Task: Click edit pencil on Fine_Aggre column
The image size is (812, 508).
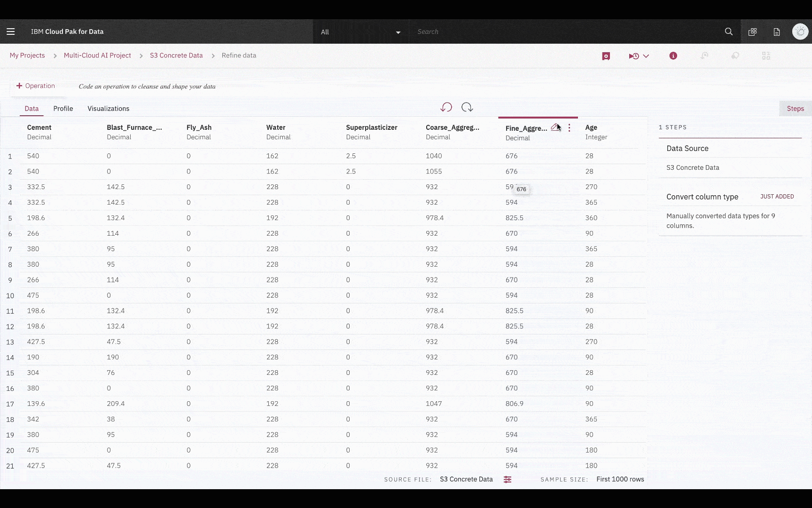Action: pyautogui.click(x=555, y=127)
